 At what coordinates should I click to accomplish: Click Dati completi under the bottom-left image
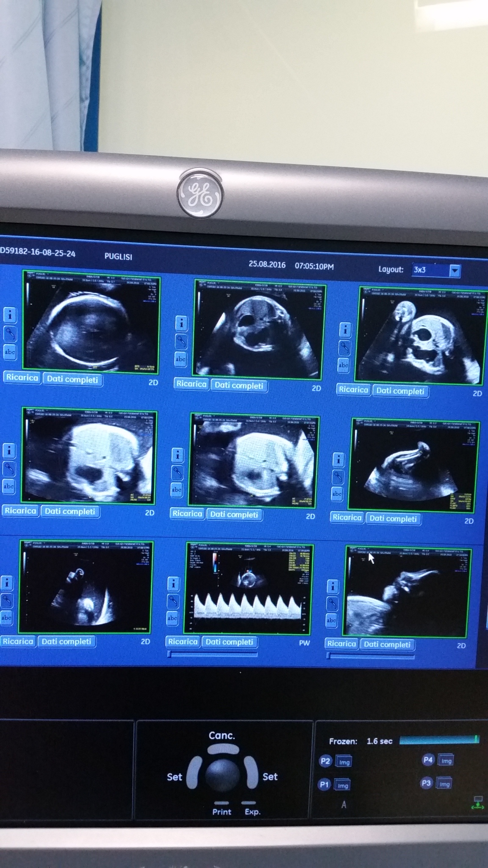pyautogui.click(x=67, y=642)
